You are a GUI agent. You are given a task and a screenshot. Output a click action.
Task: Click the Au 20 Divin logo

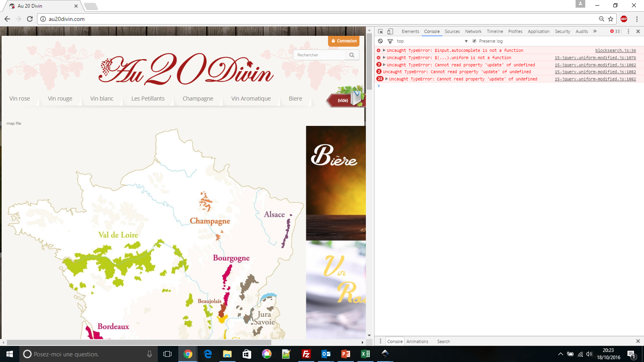pyautogui.click(x=186, y=69)
